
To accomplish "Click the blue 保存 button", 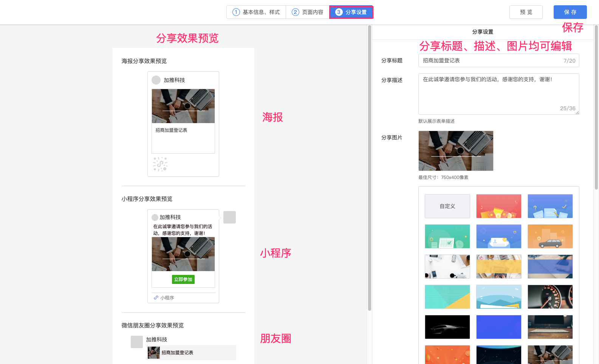I will tap(570, 12).
